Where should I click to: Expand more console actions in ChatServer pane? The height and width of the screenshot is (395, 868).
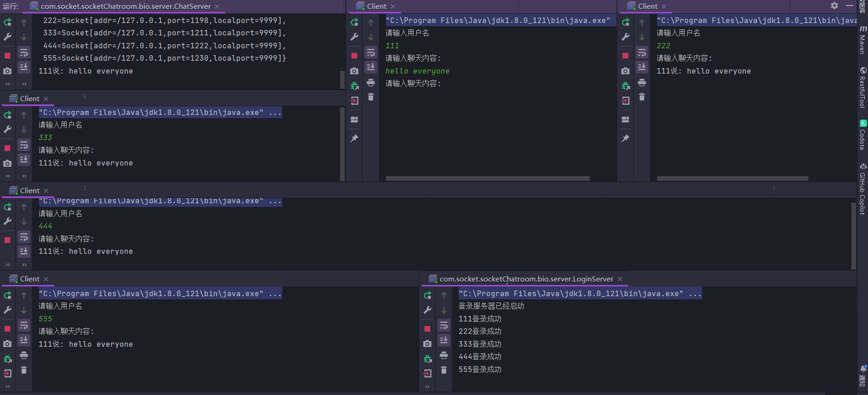(x=24, y=84)
